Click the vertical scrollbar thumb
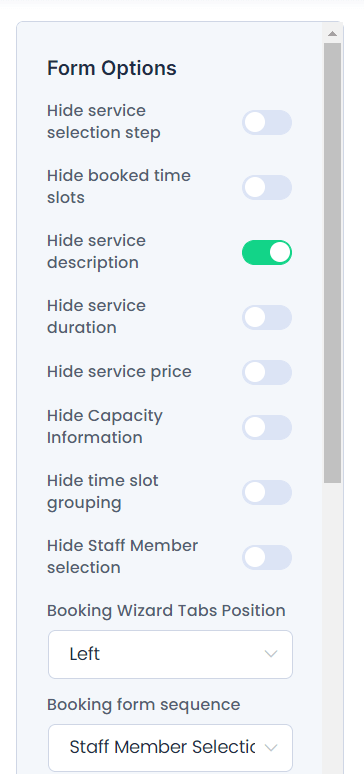Screen dimensions: 364x774 tap(332, 263)
